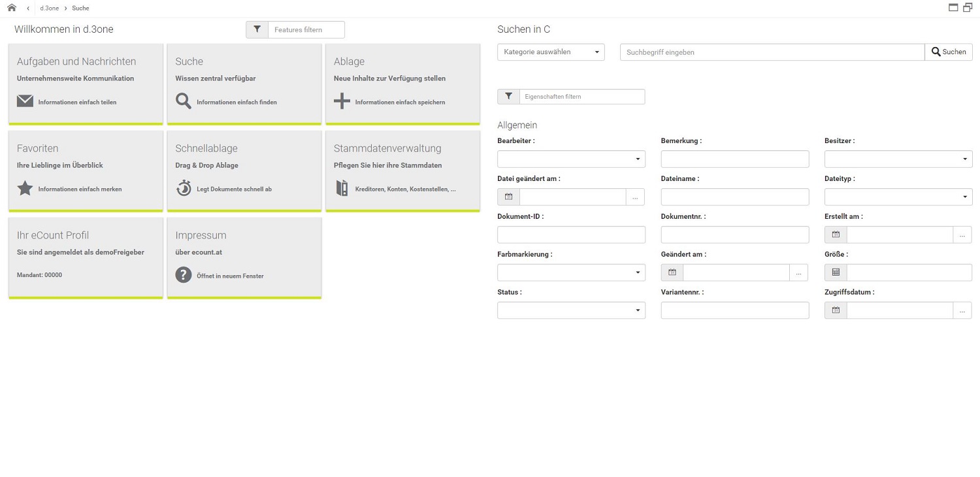Click the envelope icon in Aufgaben und Nachrichten

click(x=25, y=101)
